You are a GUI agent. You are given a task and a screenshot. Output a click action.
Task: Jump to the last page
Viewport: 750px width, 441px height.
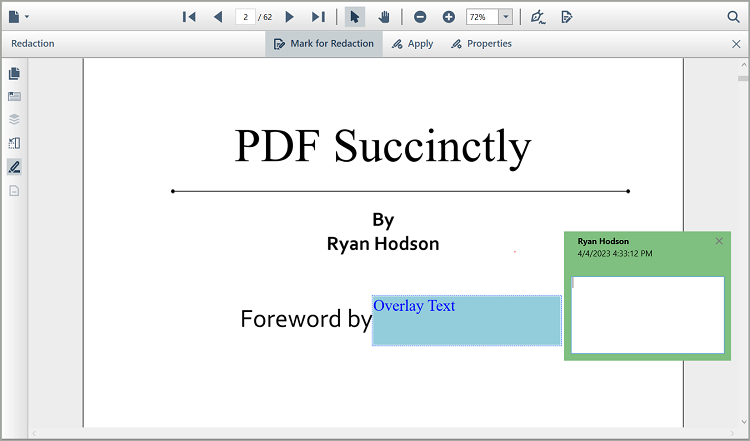[x=318, y=17]
